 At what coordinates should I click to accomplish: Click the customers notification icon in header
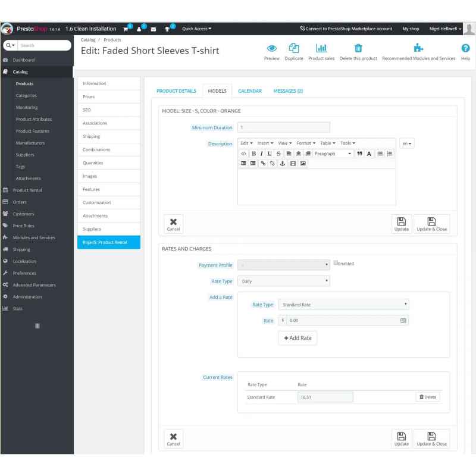[139, 29]
